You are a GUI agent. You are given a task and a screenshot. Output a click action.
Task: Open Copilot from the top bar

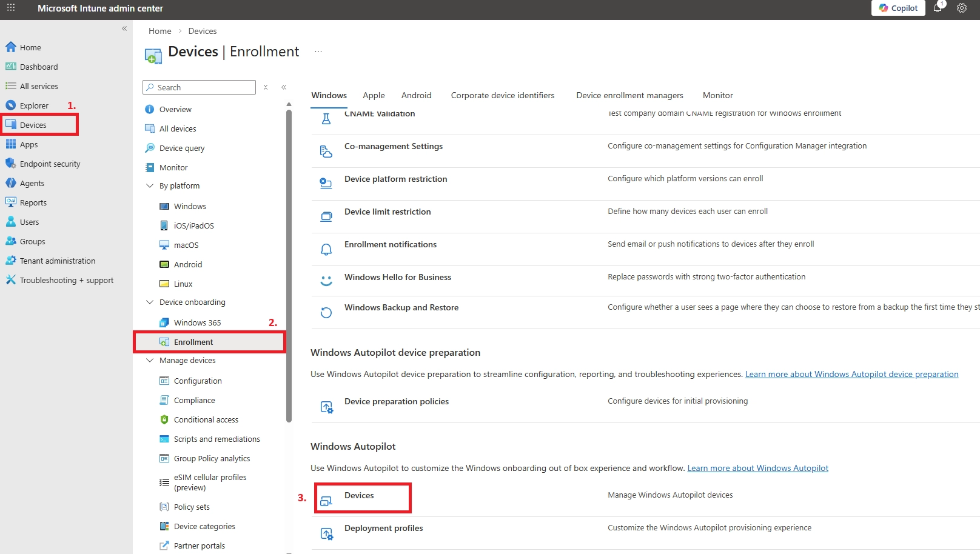[898, 8]
